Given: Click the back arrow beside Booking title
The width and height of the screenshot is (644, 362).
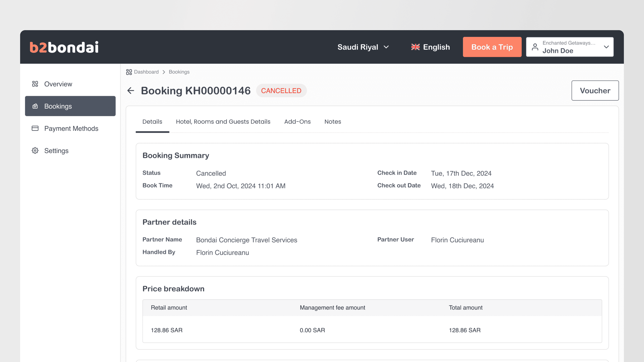Looking at the screenshot, I should (130, 91).
